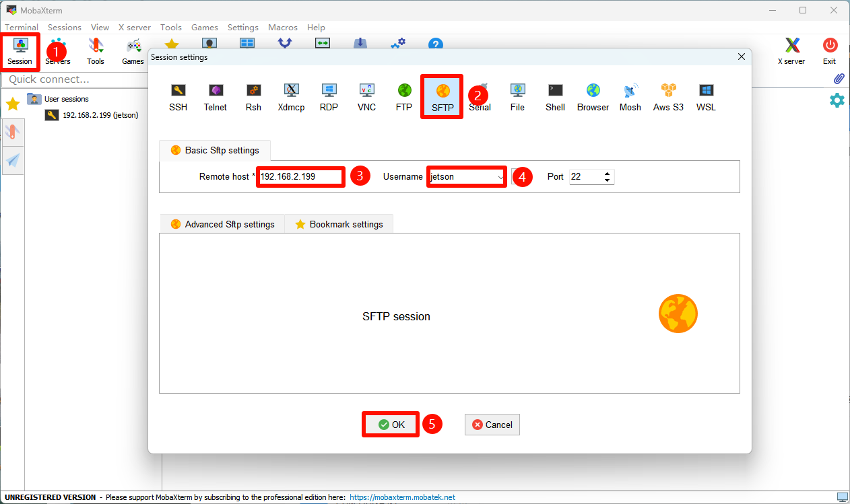This screenshot has width=850, height=504.
Task: Select the SFTP session type
Action: [x=443, y=98]
